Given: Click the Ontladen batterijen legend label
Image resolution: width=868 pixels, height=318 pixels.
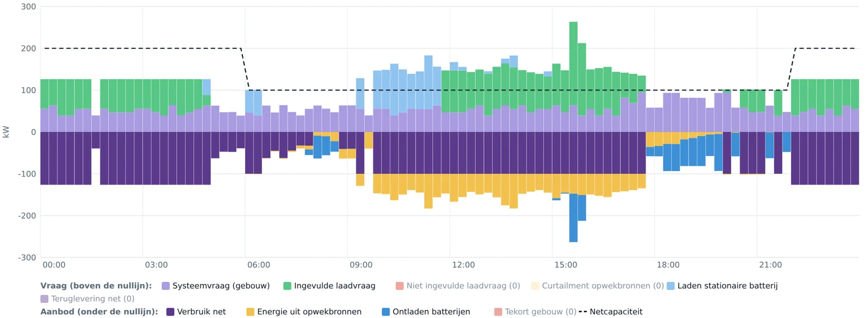Looking at the screenshot, I should point(431,311).
